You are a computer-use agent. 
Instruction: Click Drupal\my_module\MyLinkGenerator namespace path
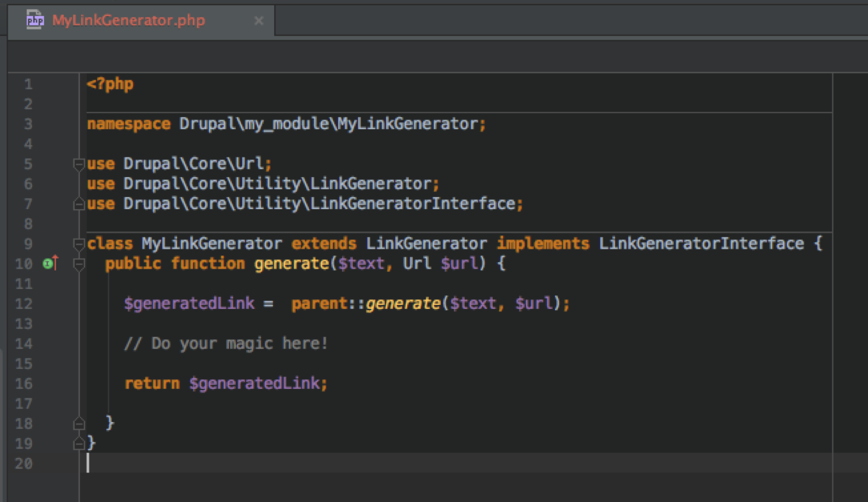coord(329,124)
